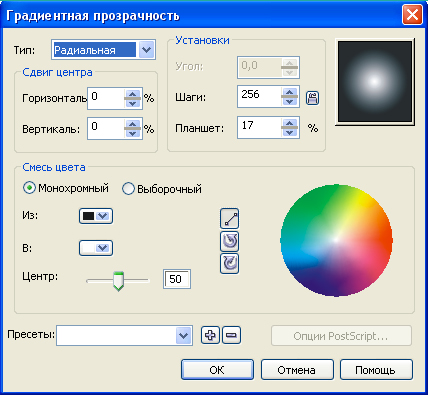
Task: Click the Шаги field showing 256
Action: (260, 97)
